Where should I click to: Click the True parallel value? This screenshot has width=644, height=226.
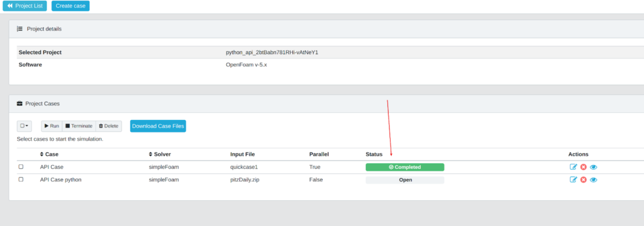tap(314, 167)
